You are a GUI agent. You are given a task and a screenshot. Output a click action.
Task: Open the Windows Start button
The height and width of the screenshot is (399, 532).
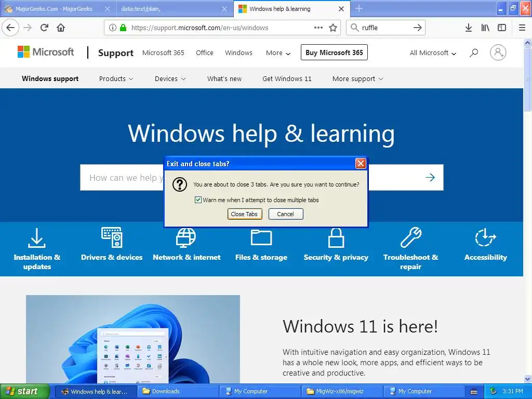[x=24, y=391]
